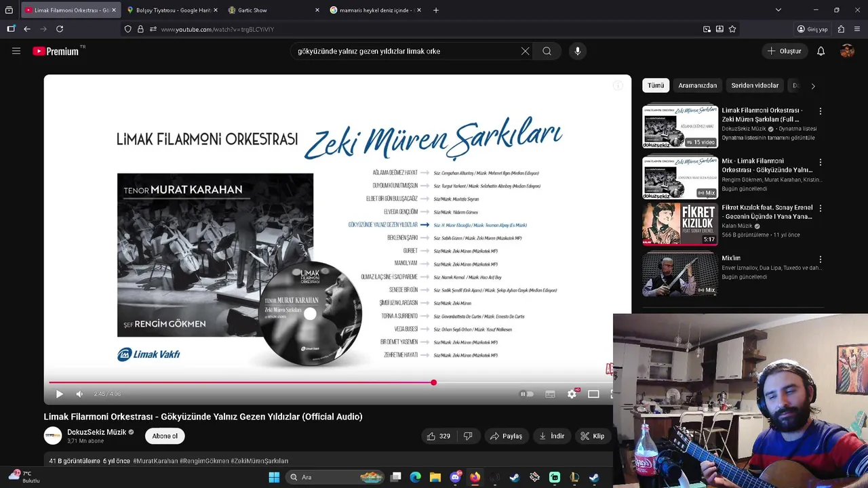Clear the search box with the X

click(x=525, y=51)
